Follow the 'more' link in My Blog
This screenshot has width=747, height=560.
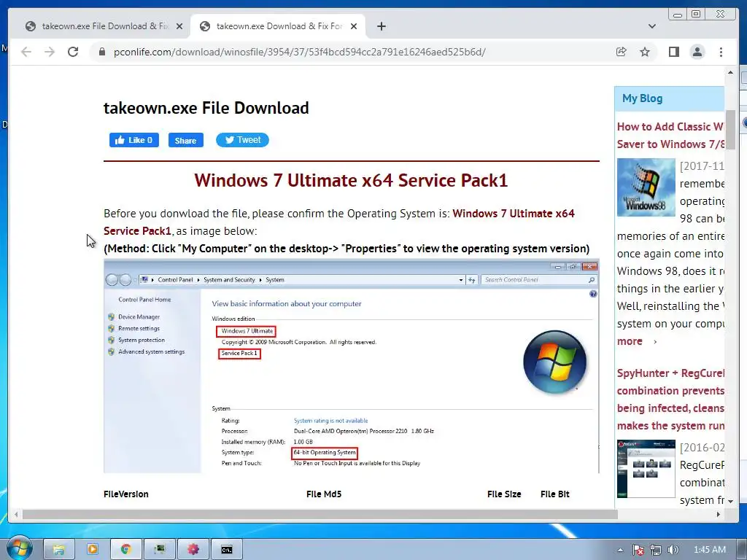(630, 341)
